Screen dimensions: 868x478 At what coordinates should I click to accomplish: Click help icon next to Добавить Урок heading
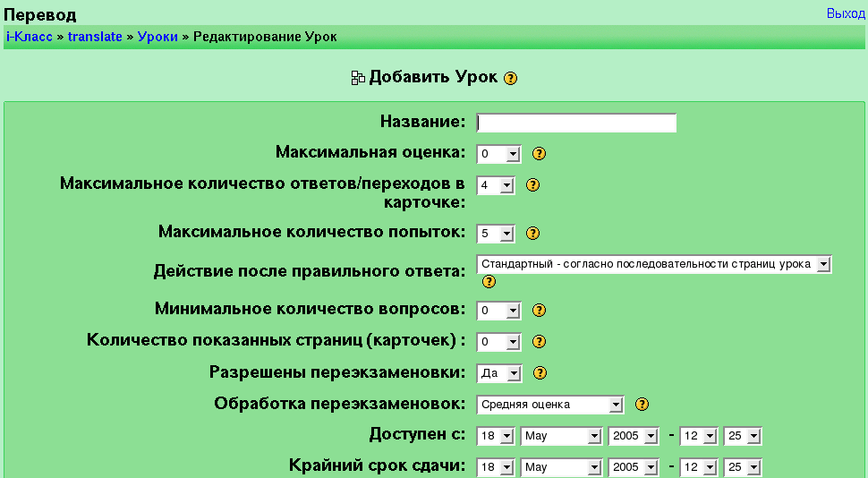[x=511, y=78]
